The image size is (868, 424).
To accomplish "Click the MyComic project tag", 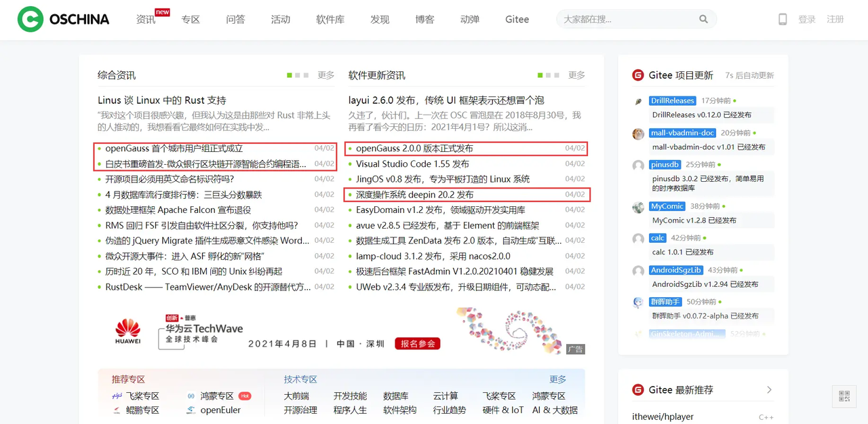I will point(668,206).
